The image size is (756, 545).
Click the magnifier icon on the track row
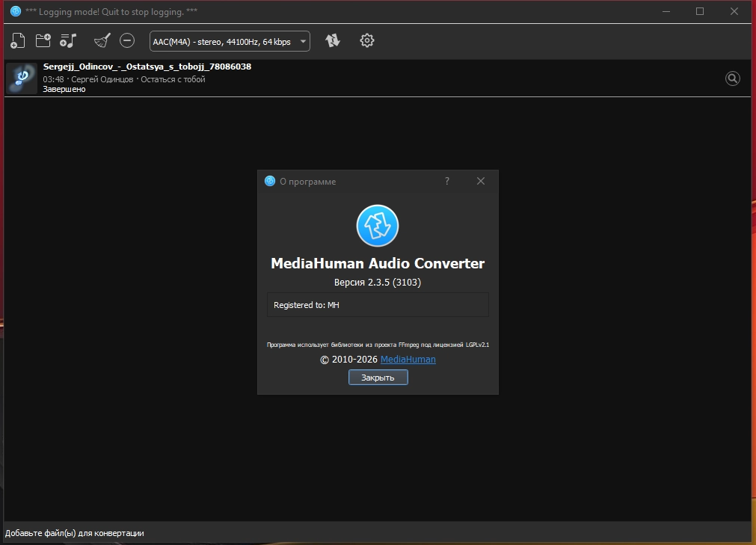click(733, 78)
